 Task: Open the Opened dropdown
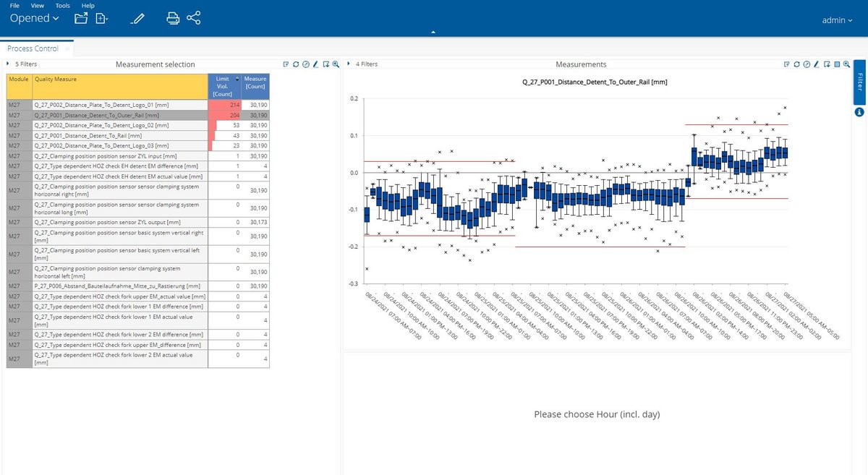click(35, 19)
